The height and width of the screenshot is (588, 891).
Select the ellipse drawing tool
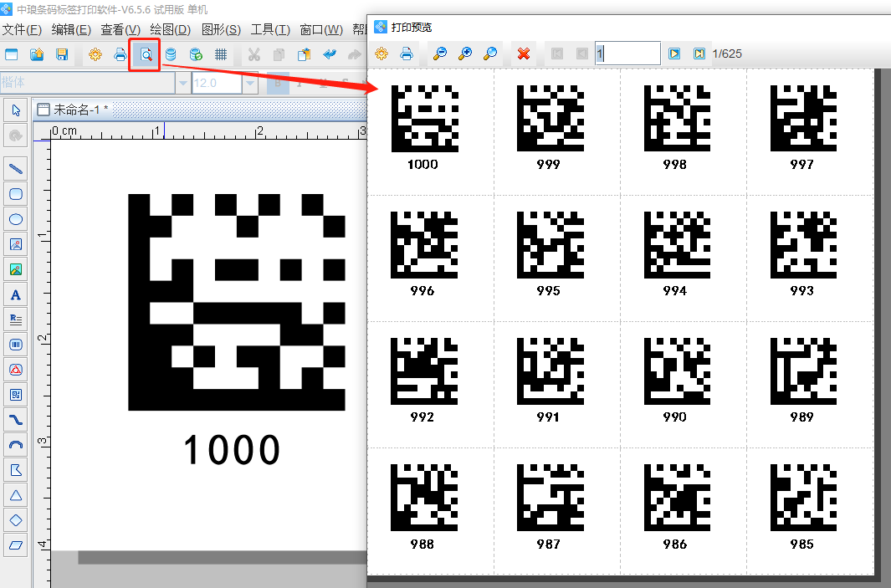click(x=15, y=219)
